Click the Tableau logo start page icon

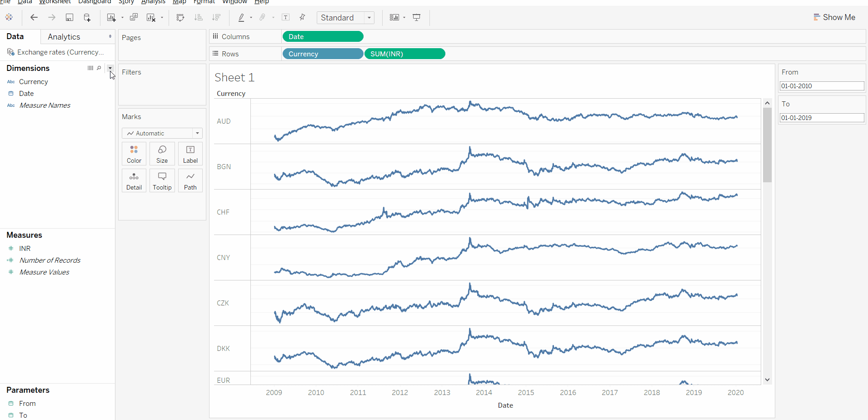point(9,17)
